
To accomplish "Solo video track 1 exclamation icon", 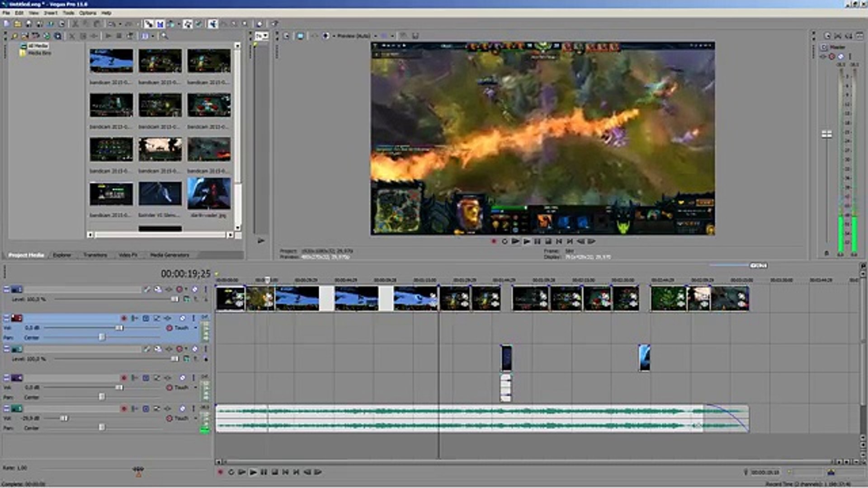I will 205,289.
